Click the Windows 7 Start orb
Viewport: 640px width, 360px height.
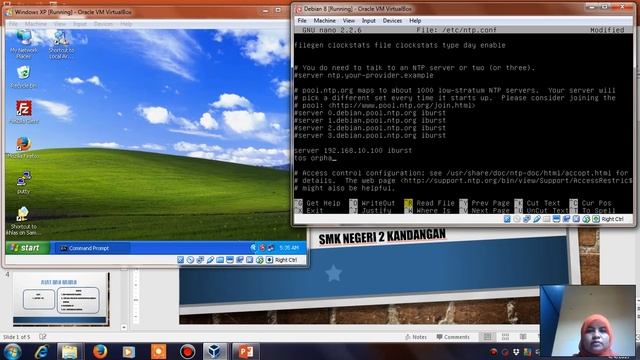pos(13,351)
